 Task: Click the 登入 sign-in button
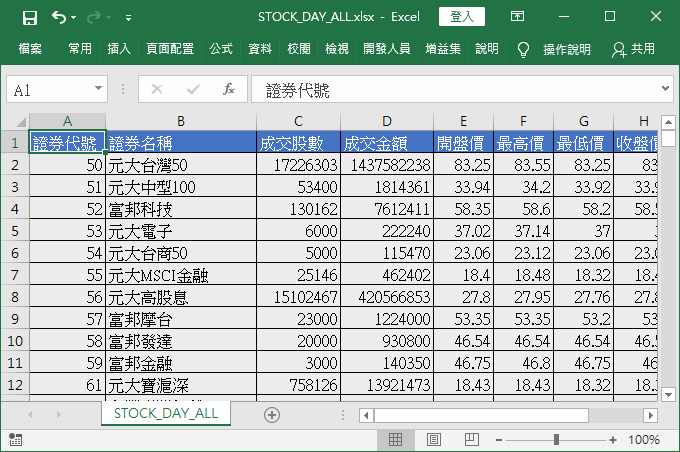461,17
